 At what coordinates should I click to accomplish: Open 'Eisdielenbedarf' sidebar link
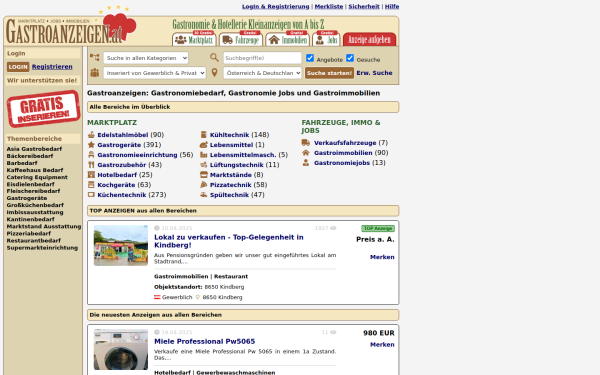pyautogui.click(x=31, y=184)
